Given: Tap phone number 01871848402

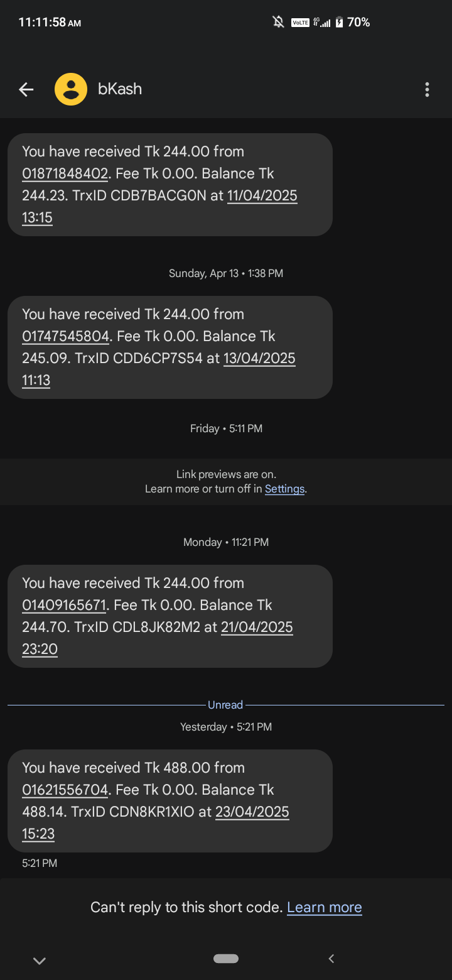Looking at the screenshot, I should point(65,173).
